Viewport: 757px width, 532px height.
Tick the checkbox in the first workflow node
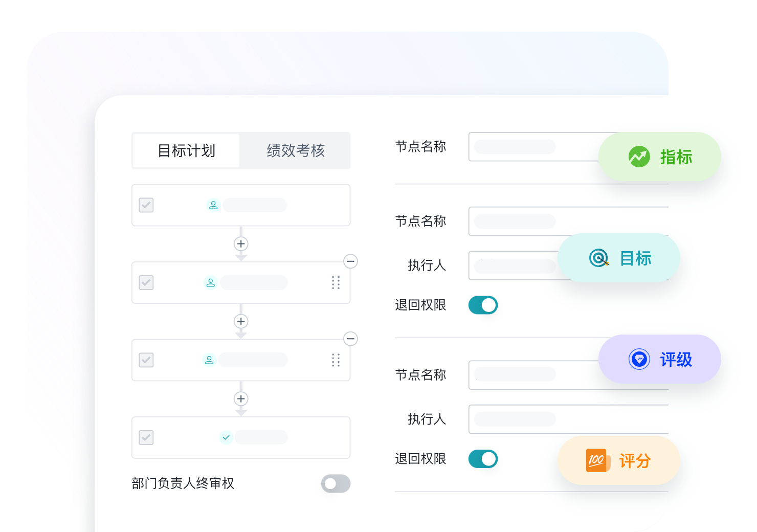(146, 205)
